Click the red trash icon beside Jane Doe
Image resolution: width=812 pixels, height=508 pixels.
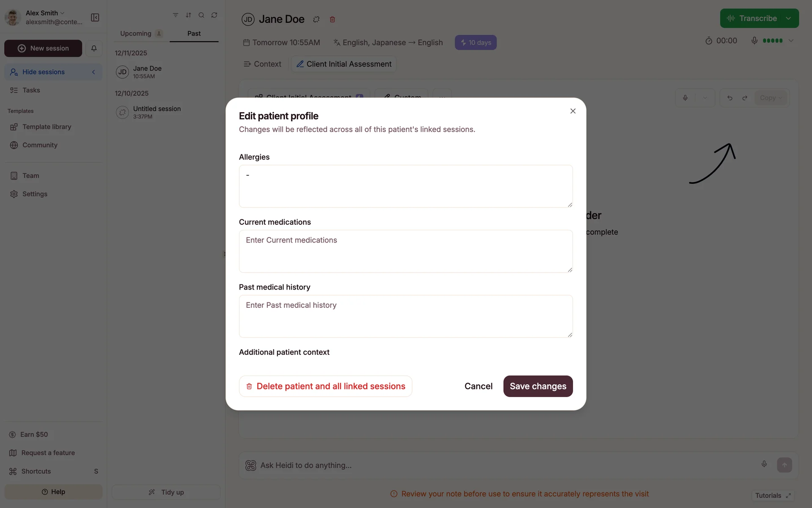pyautogui.click(x=332, y=19)
